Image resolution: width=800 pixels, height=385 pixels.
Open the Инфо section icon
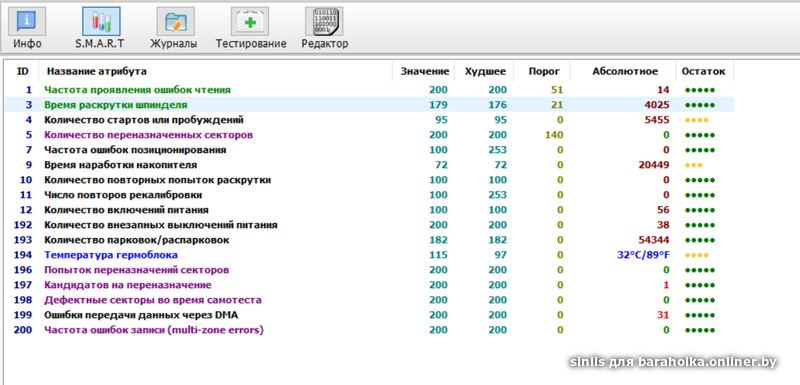pos(27,21)
